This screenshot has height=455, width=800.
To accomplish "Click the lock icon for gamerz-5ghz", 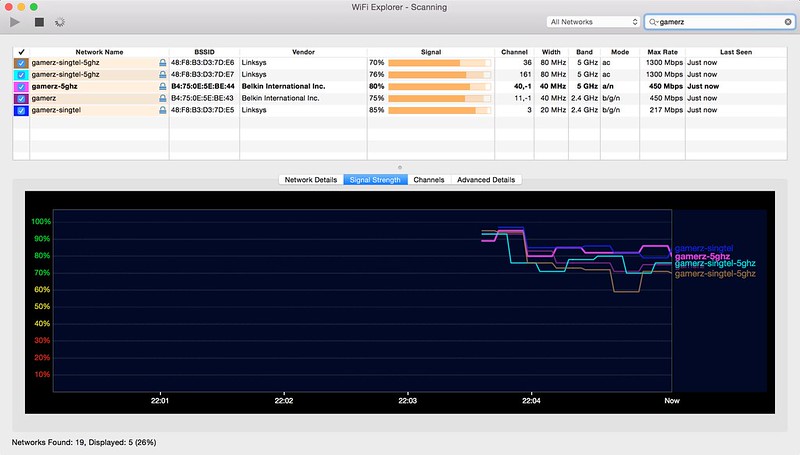I will click(x=162, y=86).
